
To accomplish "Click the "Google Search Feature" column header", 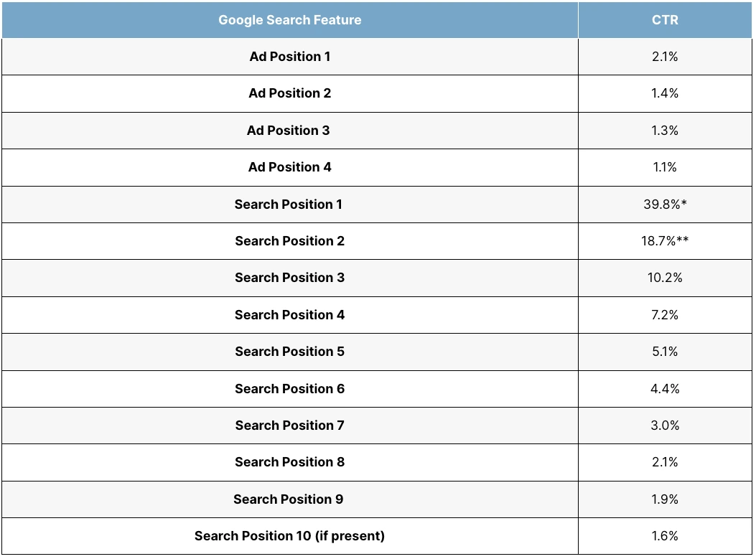I will [x=289, y=20].
